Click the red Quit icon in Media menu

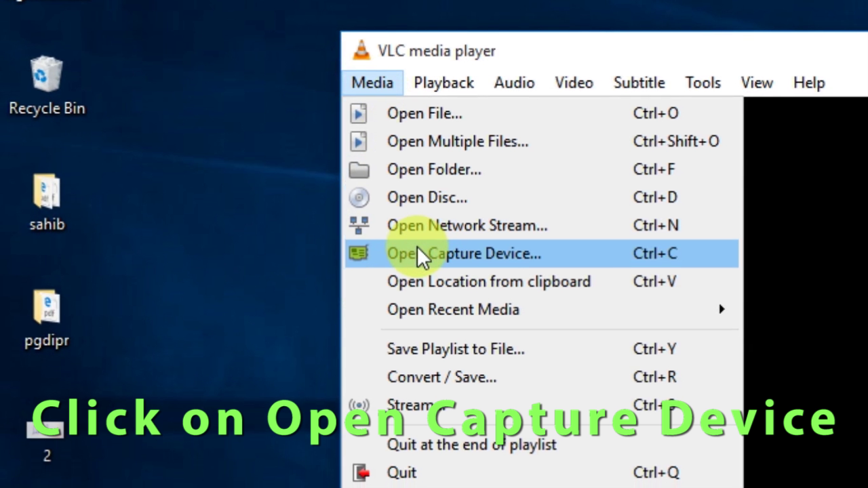(x=361, y=472)
